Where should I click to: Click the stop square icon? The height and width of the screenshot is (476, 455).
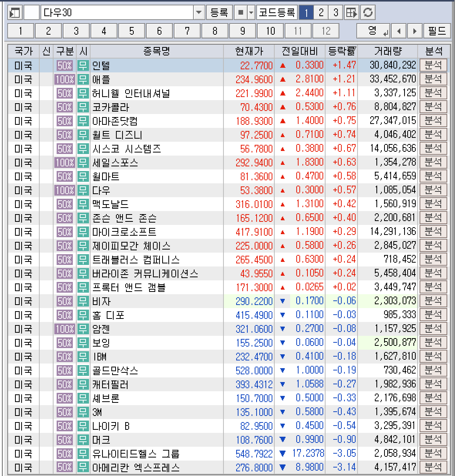tap(241, 13)
